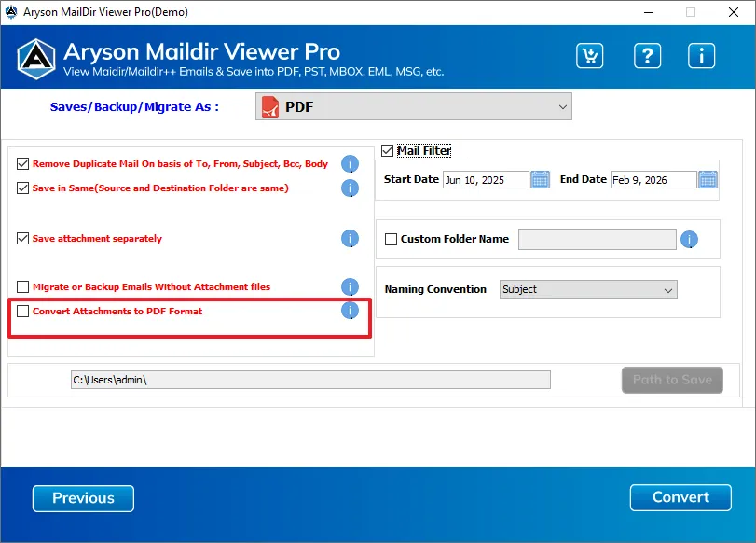Toggle Save attachment separately checkbox
Screen dimensions: 756x543
(22, 239)
